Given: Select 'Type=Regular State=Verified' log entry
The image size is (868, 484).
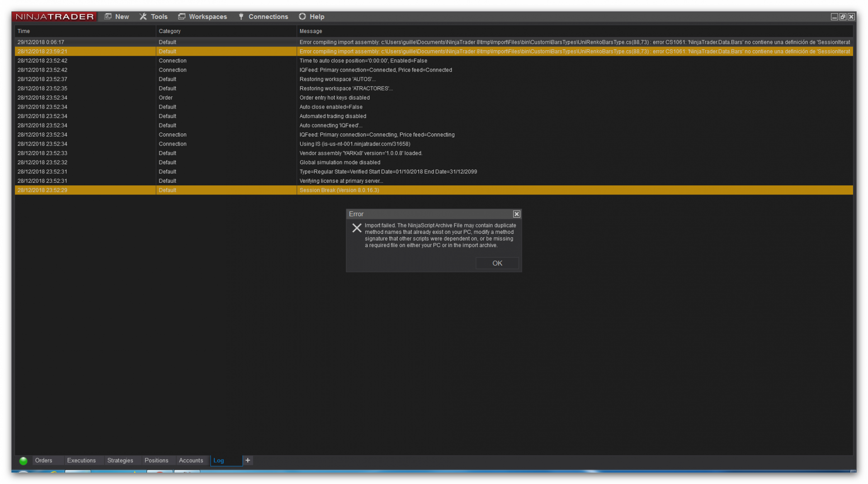Looking at the screenshot, I should coord(434,172).
